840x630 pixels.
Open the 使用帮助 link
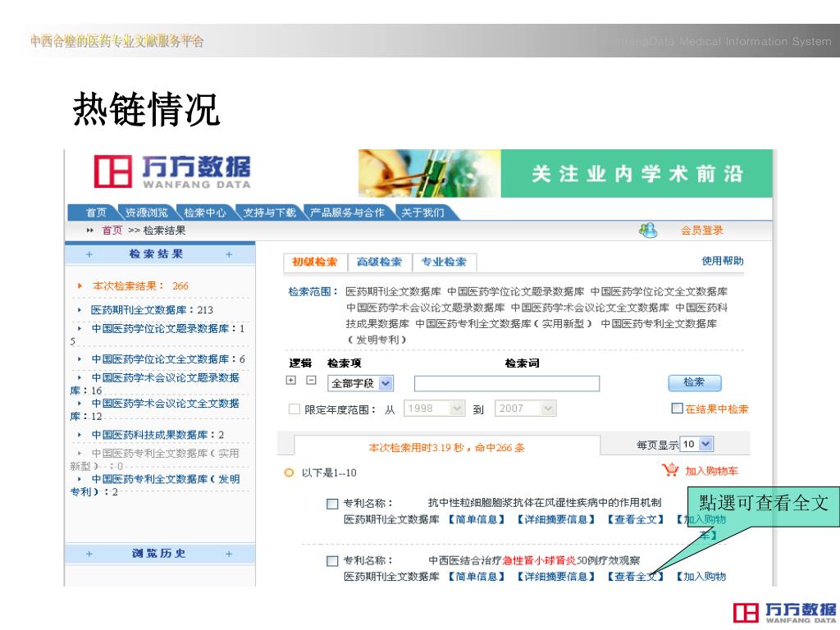722,261
